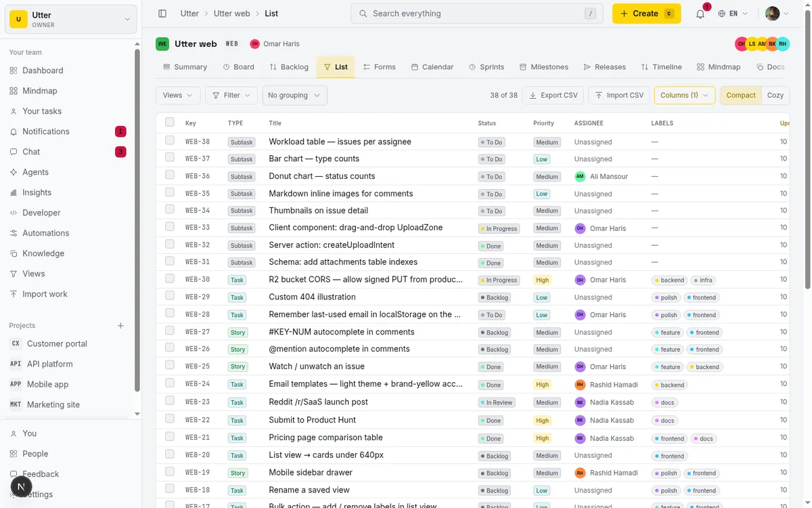Image resolution: width=812 pixels, height=508 pixels.
Task: Open the Filter dropdown
Action: [231, 96]
